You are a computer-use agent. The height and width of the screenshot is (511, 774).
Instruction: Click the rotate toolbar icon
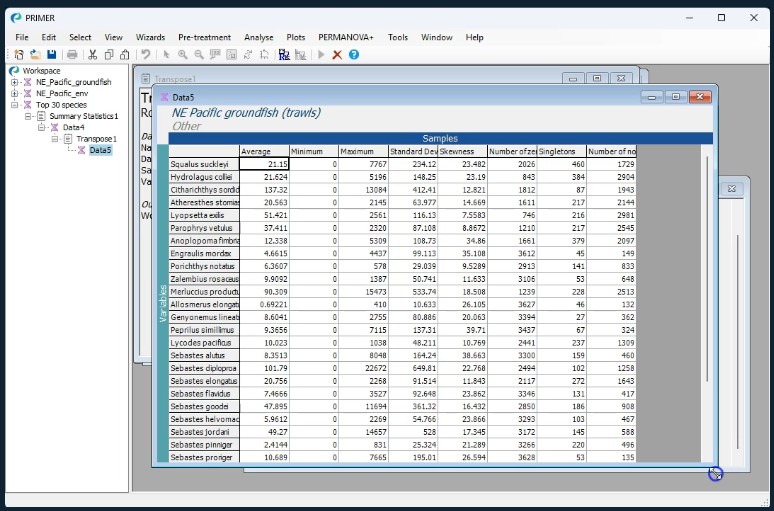coord(248,55)
